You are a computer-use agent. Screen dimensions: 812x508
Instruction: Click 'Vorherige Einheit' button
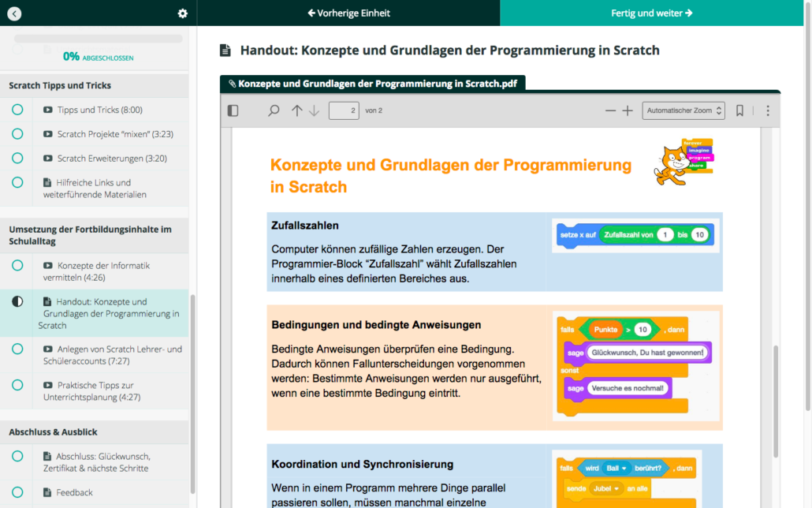[x=348, y=13]
